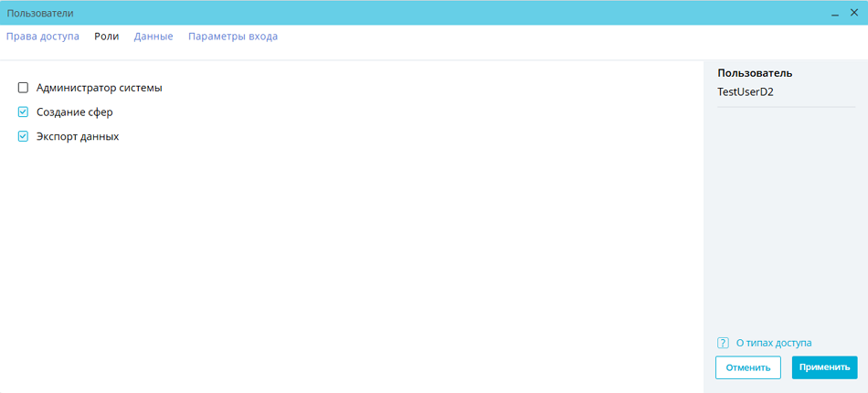Close the Пользователи dialog
868x393 pixels.
coord(854,13)
